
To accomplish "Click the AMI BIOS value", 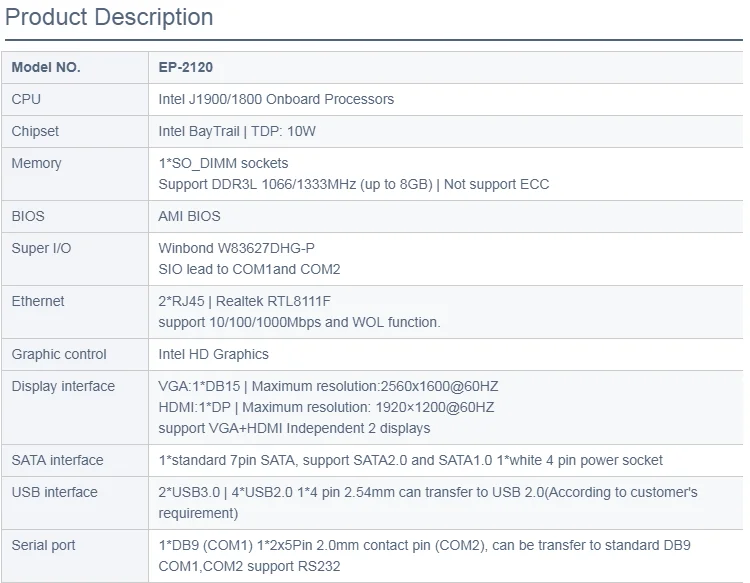I will [x=190, y=216].
